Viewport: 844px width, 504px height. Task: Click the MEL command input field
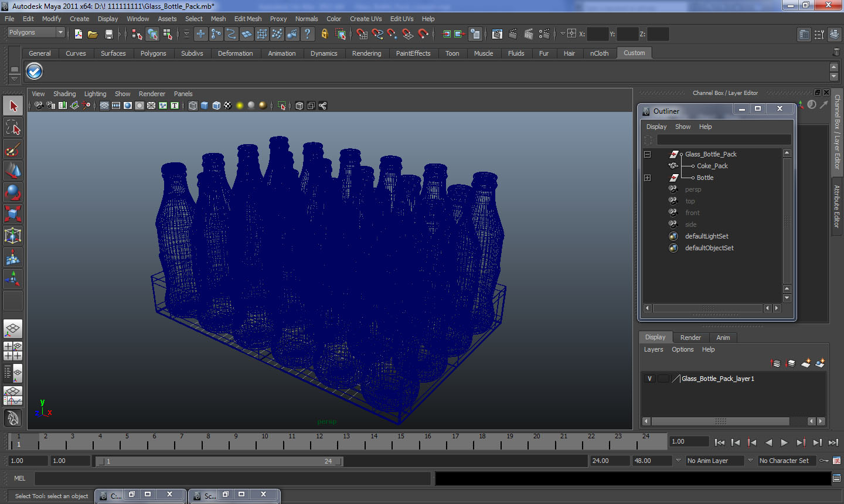coord(233,478)
